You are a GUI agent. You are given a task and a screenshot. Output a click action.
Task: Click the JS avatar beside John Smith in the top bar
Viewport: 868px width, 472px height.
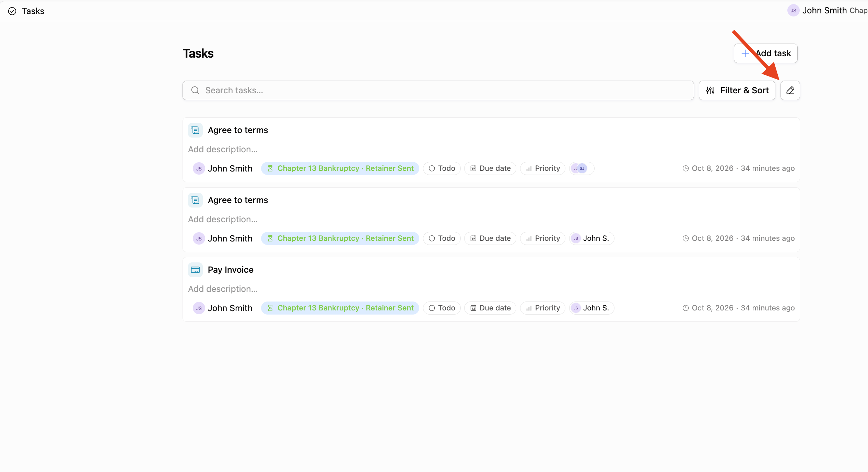click(x=793, y=11)
